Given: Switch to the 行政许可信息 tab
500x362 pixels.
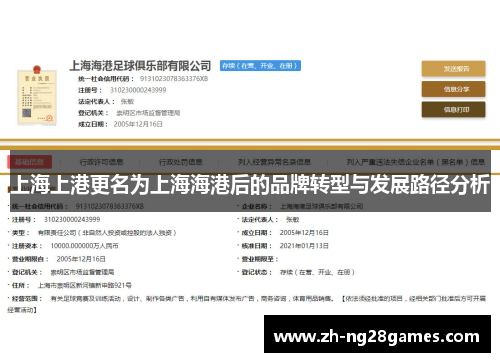Looking at the screenshot, I should [x=101, y=162].
